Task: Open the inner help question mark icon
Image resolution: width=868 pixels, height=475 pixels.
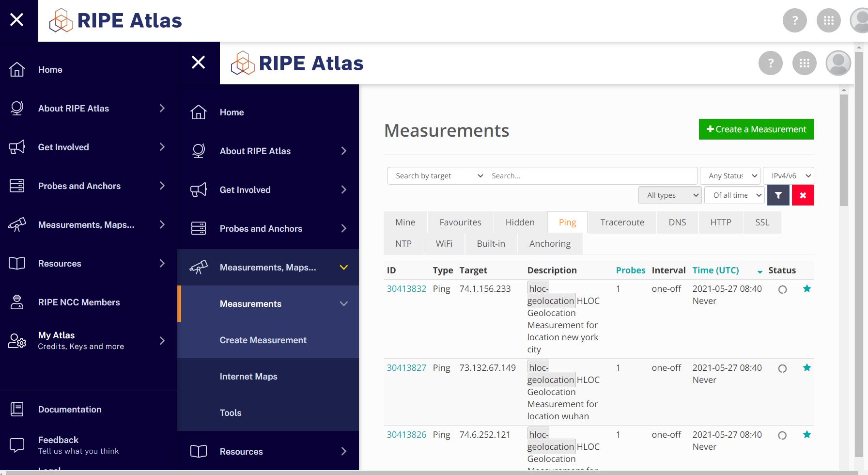Action: pos(770,63)
